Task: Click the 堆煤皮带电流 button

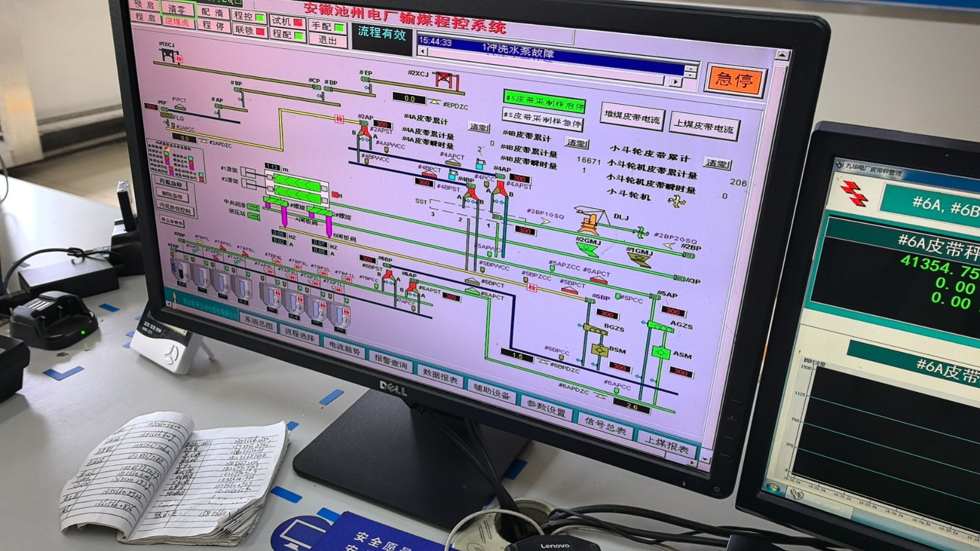Action: [631, 117]
